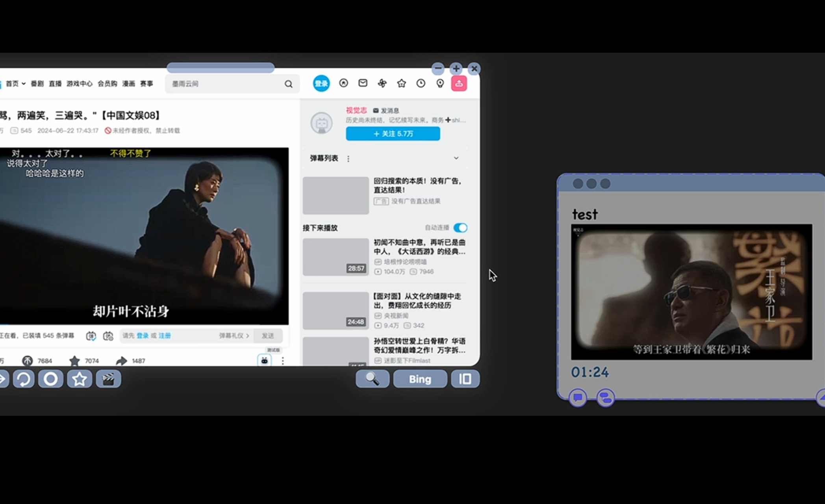Viewport: 825px width, 504px height.
Task: Click uploader name 培根悖论唠唠嗑
Action: tap(405, 262)
